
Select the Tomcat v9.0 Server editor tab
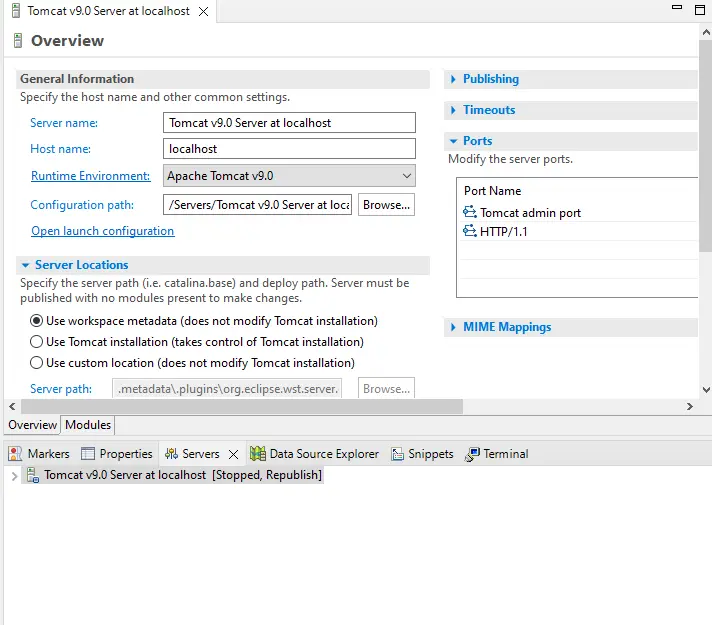tap(108, 11)
